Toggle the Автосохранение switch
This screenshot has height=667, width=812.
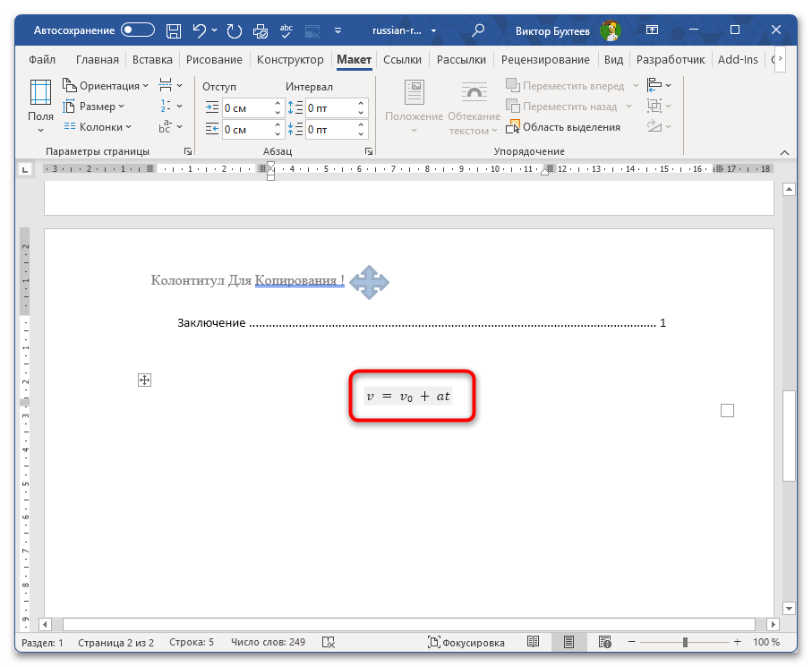138,30
